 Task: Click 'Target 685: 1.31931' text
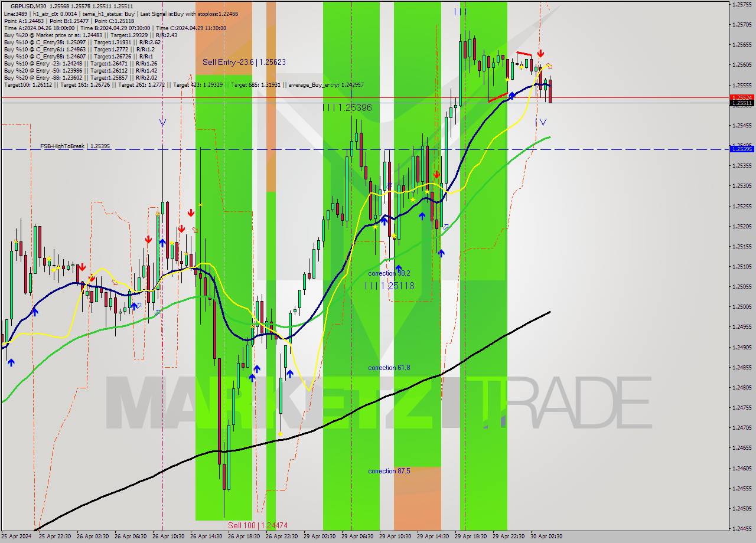pyautogui.click(x=255, y=85)
